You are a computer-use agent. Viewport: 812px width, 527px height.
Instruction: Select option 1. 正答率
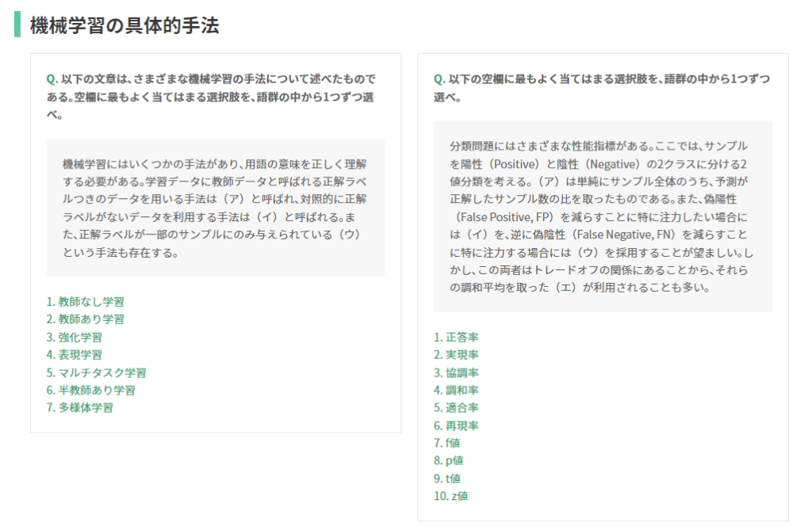tap(456, 337)
